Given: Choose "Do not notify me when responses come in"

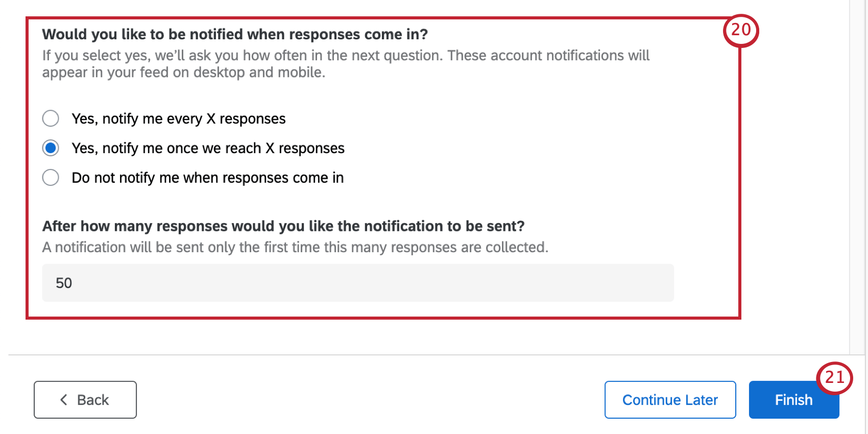Looking at the screenshot, I should tap(51, 177).
